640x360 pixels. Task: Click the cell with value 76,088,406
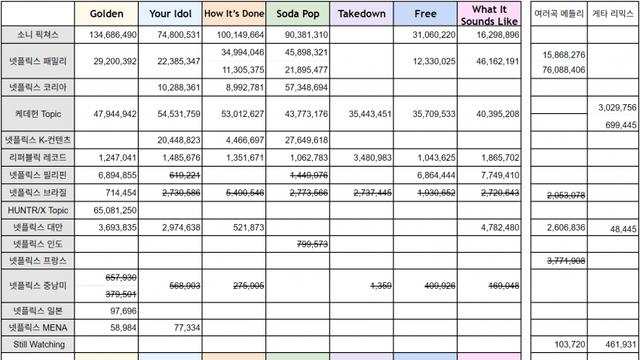(x=559, y=70)
